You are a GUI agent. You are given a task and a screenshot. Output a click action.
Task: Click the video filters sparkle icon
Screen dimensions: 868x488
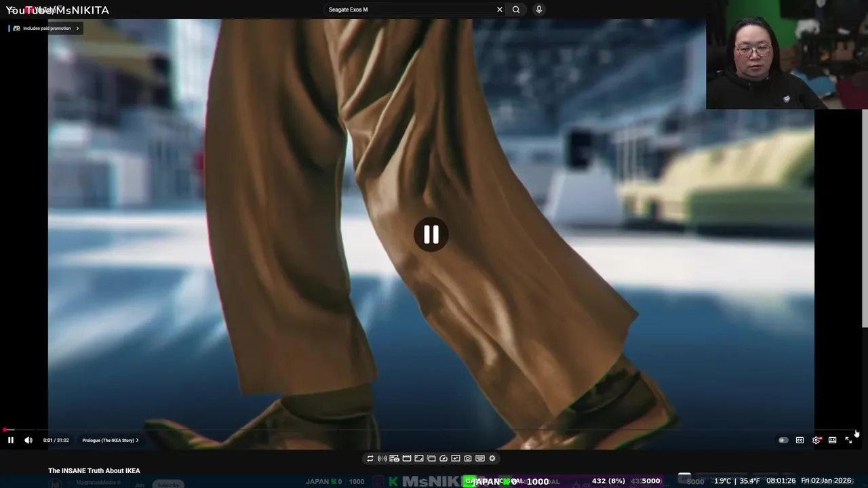tap(456, 459)
